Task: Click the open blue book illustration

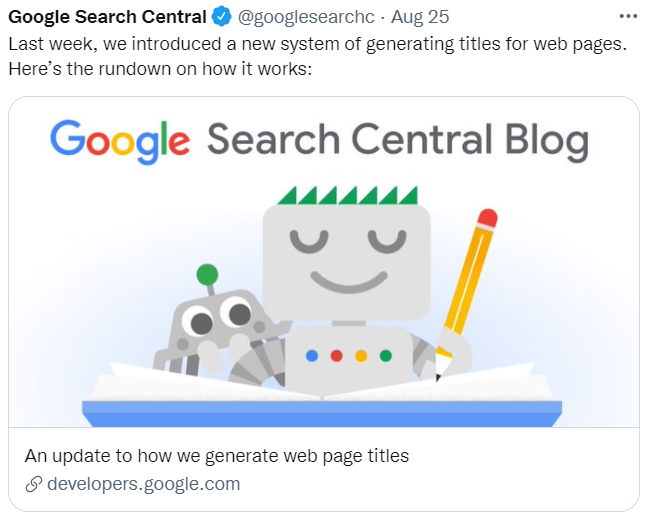Action: point(322,394)
